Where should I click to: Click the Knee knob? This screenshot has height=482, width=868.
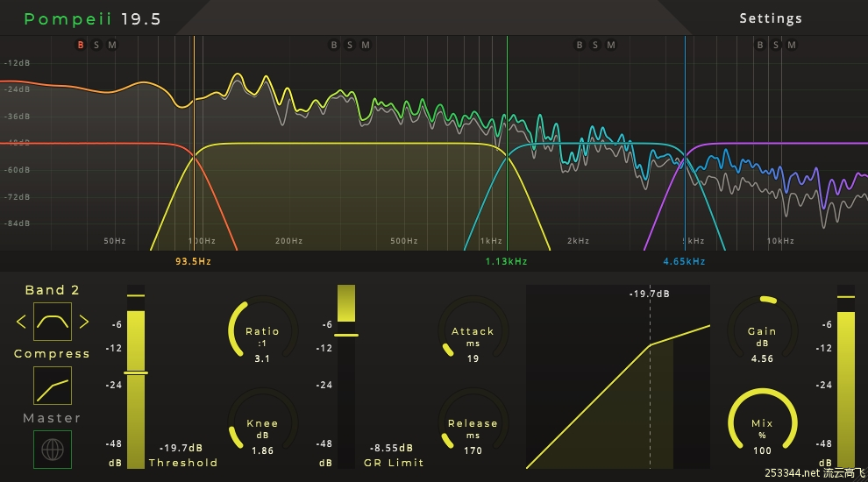263,422
